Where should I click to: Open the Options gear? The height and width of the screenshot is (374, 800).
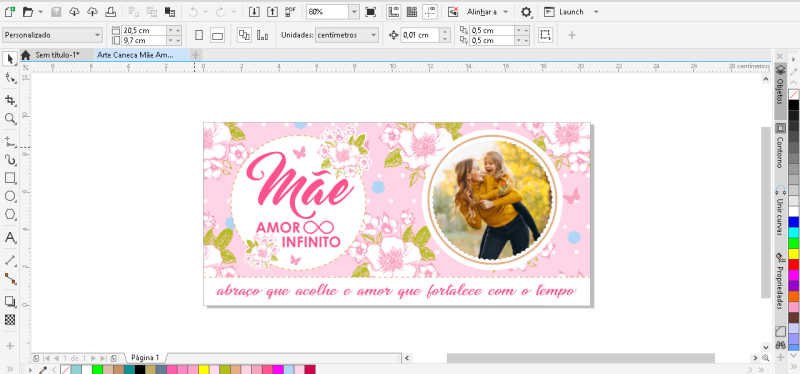[x=526, y=12]
